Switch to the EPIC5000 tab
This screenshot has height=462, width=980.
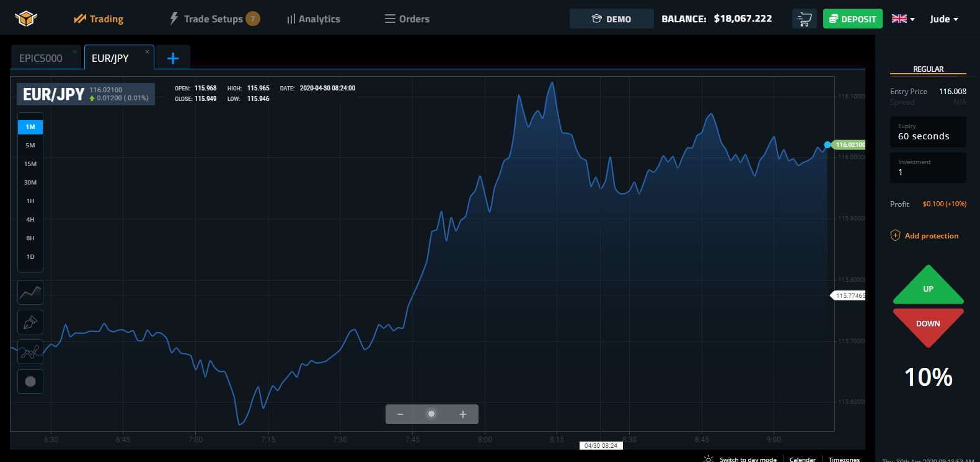[x=41, y=58]
